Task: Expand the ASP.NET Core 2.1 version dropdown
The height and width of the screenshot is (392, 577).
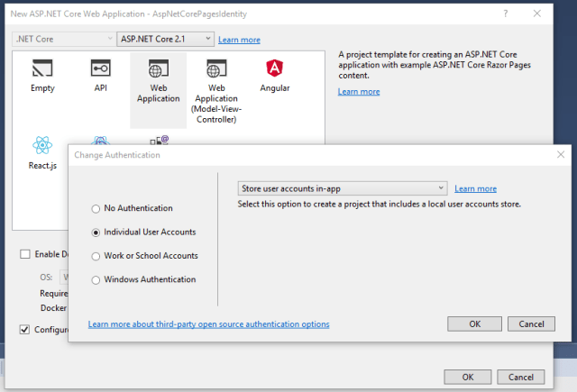Action: 165,40
